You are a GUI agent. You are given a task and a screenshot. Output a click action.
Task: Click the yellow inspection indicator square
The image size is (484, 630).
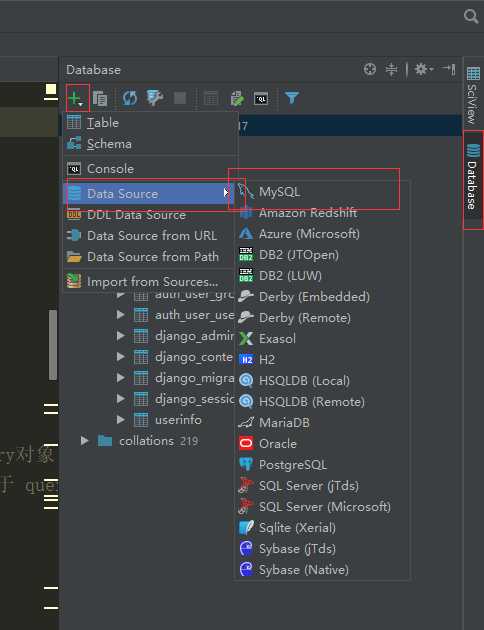tap(51, 89)
